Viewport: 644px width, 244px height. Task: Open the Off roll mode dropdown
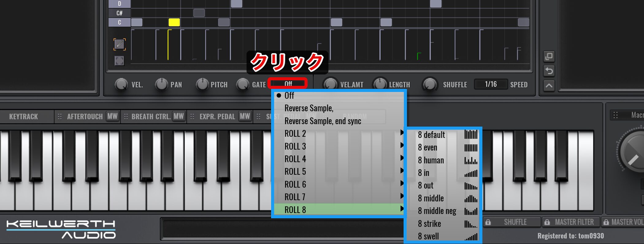[x=287, y=84]
